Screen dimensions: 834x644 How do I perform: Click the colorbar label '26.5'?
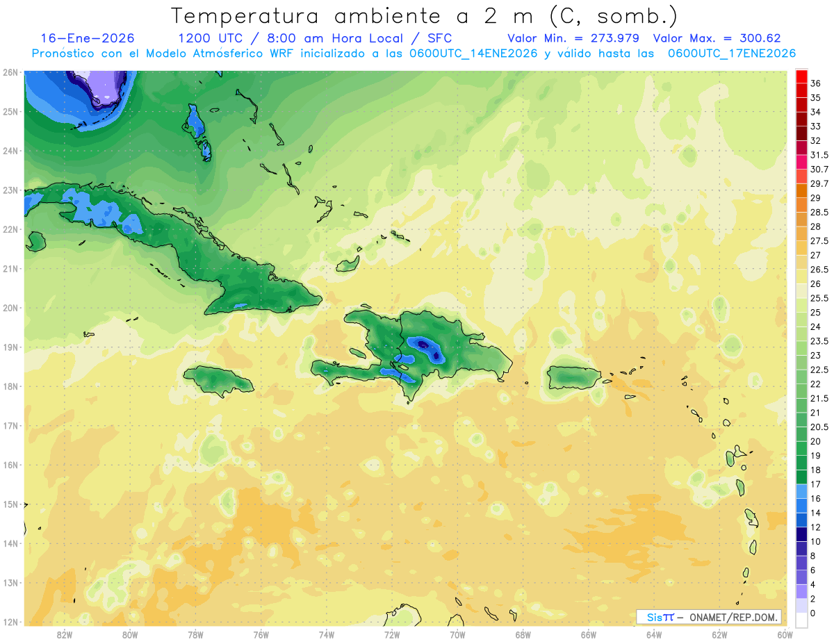(x=819, y=270)
